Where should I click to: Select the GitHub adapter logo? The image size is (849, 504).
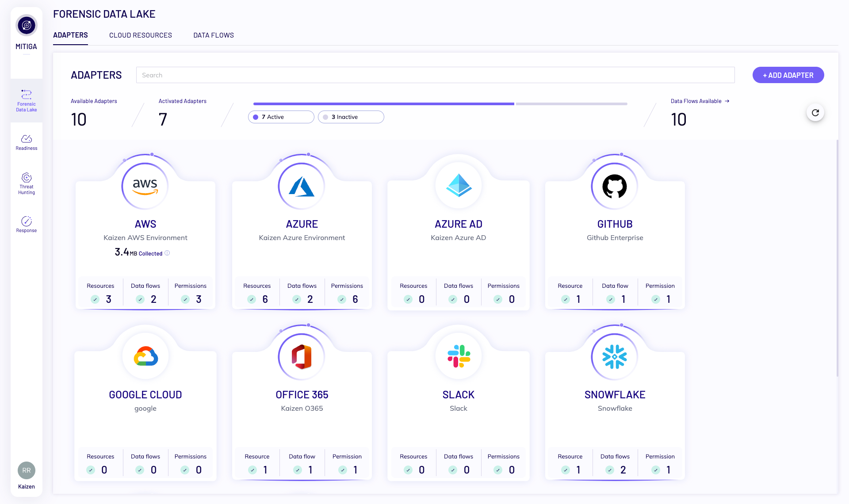point(614,186)
